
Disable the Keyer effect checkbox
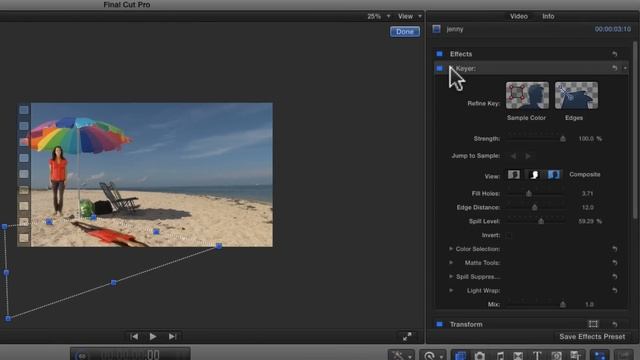tap(439, 68)
